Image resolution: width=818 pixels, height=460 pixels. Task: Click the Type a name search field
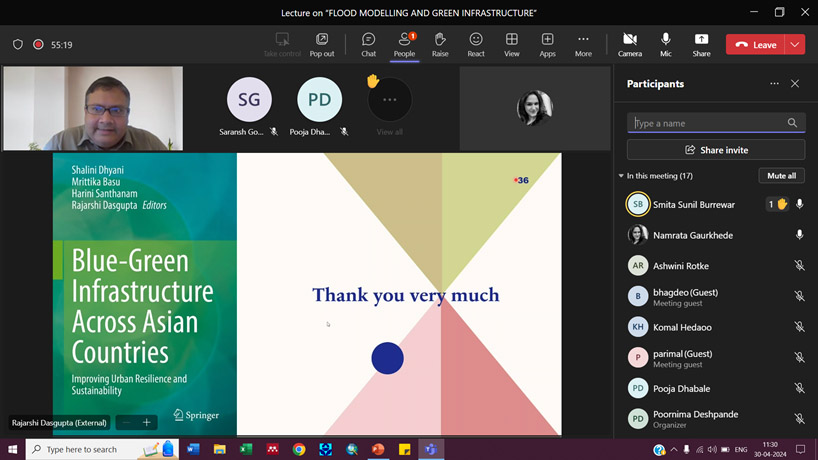708,123
